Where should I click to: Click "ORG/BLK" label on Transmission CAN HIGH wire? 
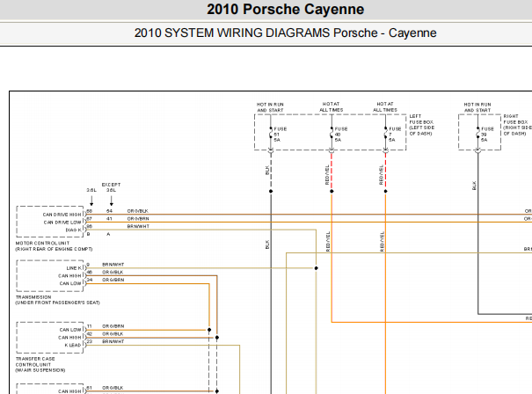[113, 272]
